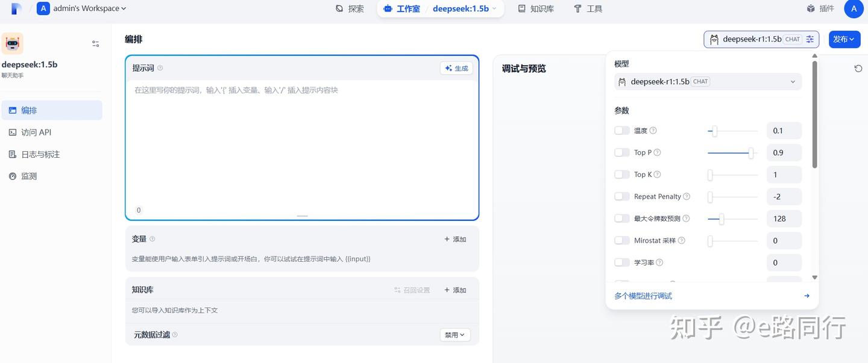Open the 插件 plugins page
The width and height of the screenshot is (868, 363).
pos(820,8)
